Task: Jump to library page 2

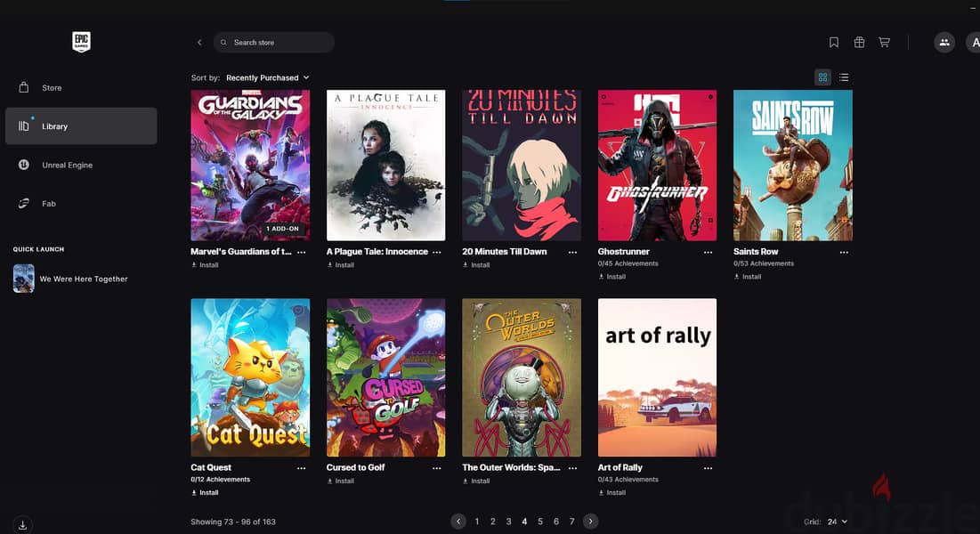Action: [492, 522]
